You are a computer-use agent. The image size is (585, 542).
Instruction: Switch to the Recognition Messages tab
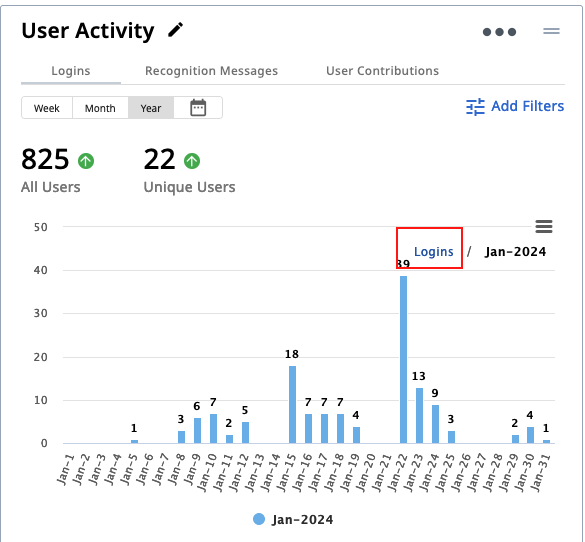[211, 71]
